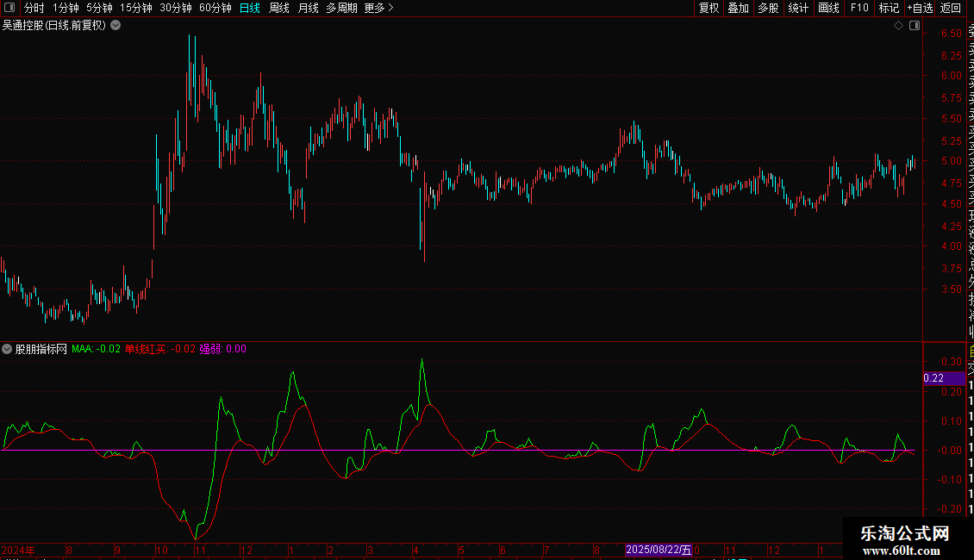Image resolution: width=974 pixels, height=560 pixels.
Task: Click the 单线红买: -0.02 indicator label
Action: [x=160, y=349]
